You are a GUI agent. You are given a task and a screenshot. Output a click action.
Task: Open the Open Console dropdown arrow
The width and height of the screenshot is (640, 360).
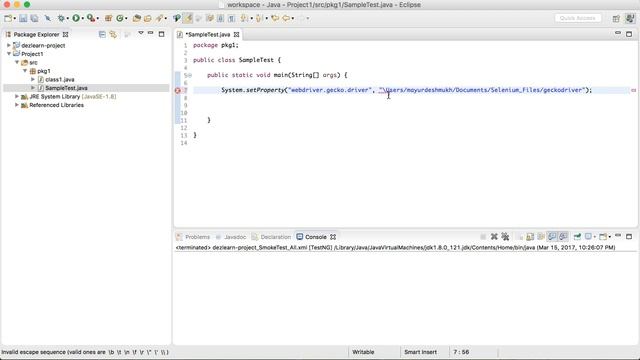(x=609, y=237)
